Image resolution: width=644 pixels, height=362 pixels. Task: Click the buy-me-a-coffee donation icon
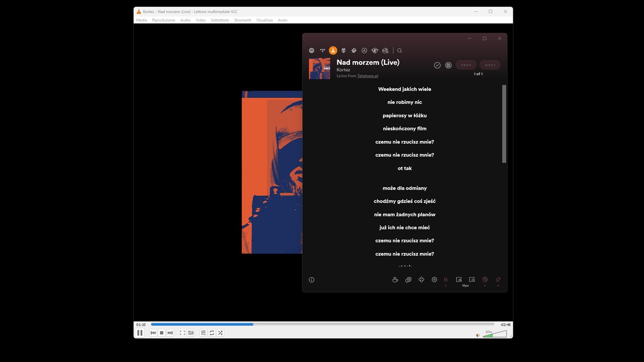click(x=395, y=279)
